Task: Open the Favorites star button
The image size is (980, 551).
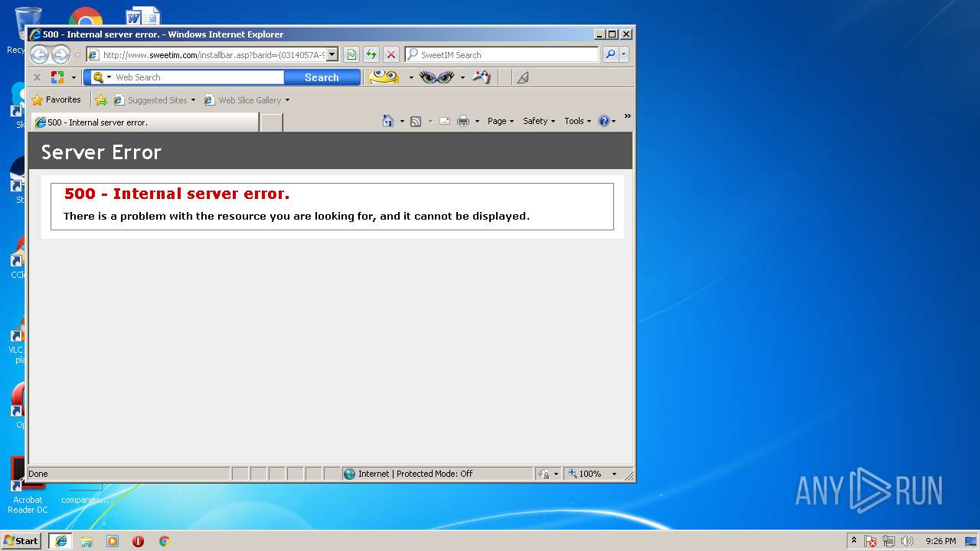Action: coord(56,99)
